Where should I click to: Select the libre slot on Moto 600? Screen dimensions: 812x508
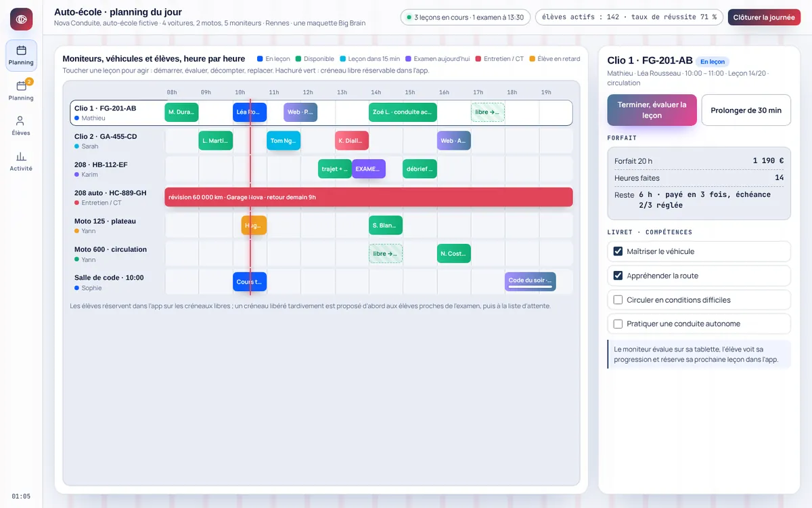(x=386, y=254)
